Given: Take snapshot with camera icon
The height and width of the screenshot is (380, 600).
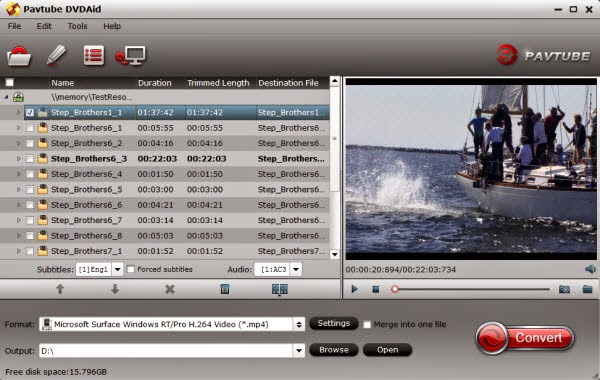Looking at the screenshot, I should [564, 289].
